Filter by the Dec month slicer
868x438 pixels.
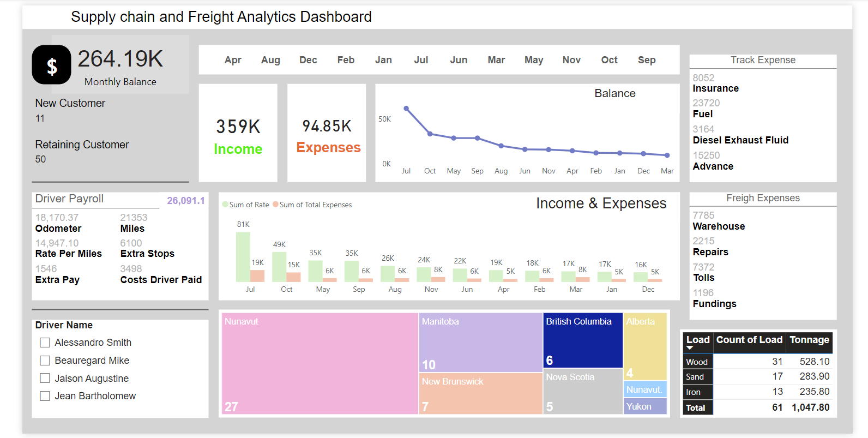coord(308,60)
